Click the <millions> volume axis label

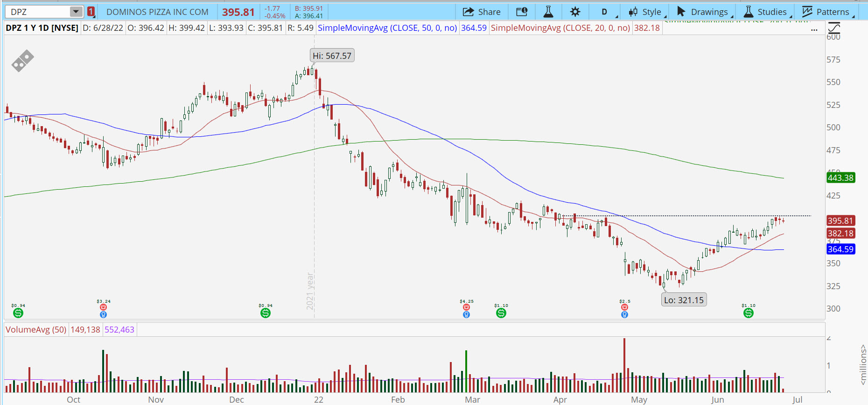pos(863,365)
